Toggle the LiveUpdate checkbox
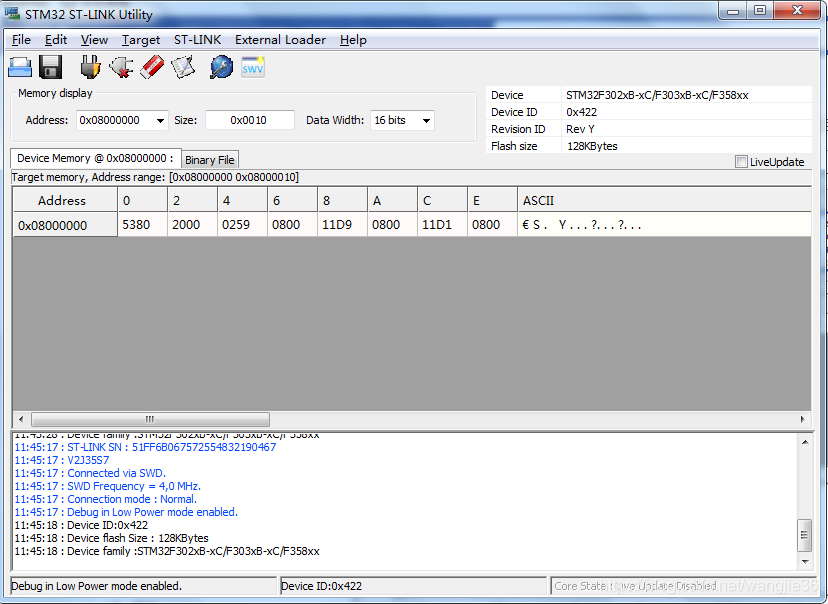Viewport: 828px width, 604px height. click(x=741, y=162)
